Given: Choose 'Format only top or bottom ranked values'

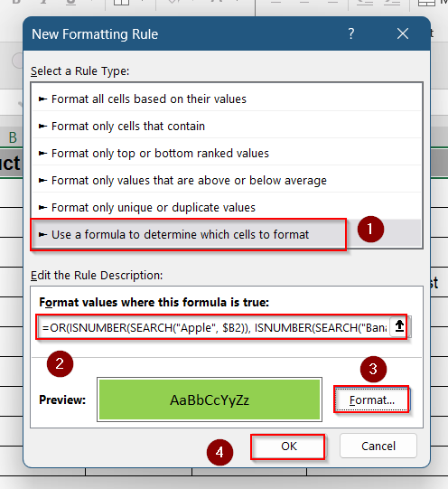Looking at the screenshot, I should click(227, 154).
